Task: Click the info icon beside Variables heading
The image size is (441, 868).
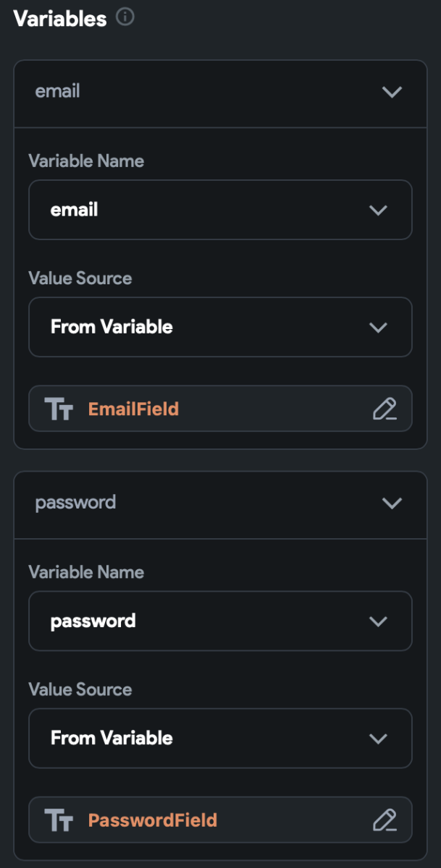Action: click(125, 17)
